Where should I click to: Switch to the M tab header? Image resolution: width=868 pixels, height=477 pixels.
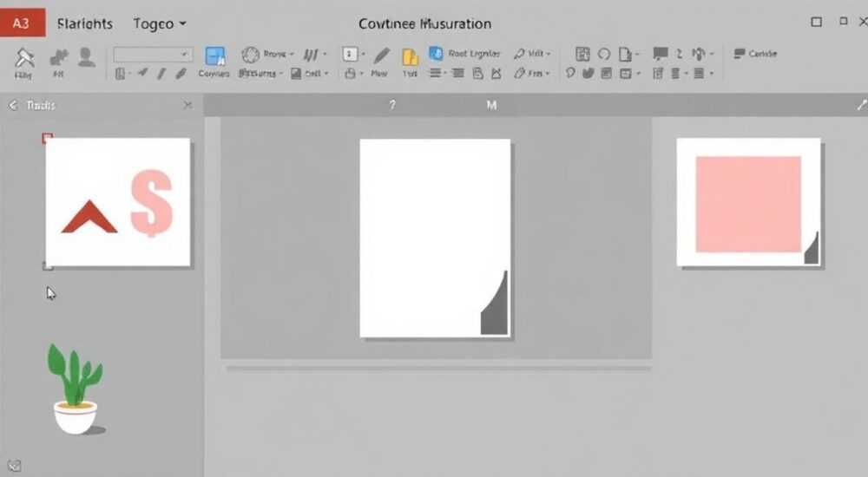pos(491,105)
